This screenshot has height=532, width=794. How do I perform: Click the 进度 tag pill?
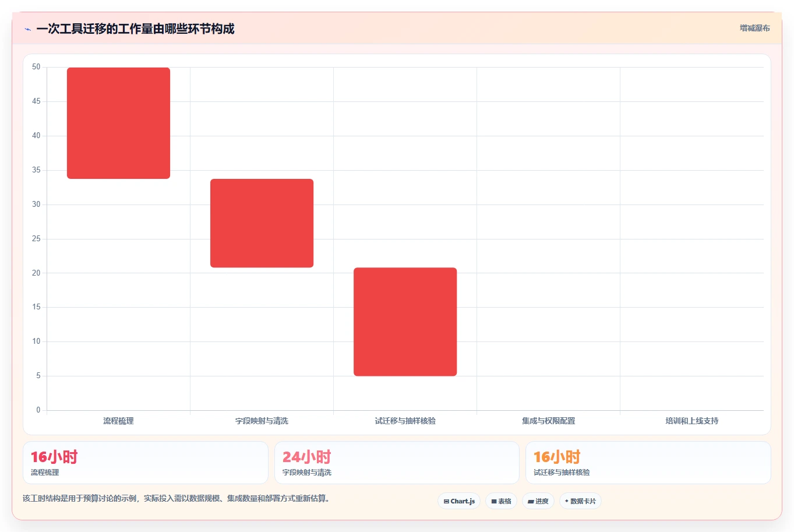(x=538, y=501)
